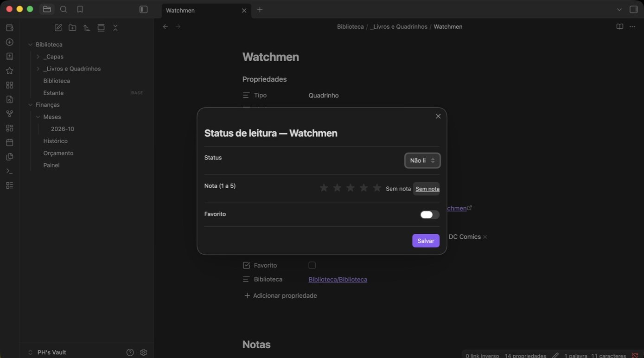Open graph view from the ribbon
This screenshot has width=644, height=358.
(x=9, y=114)
